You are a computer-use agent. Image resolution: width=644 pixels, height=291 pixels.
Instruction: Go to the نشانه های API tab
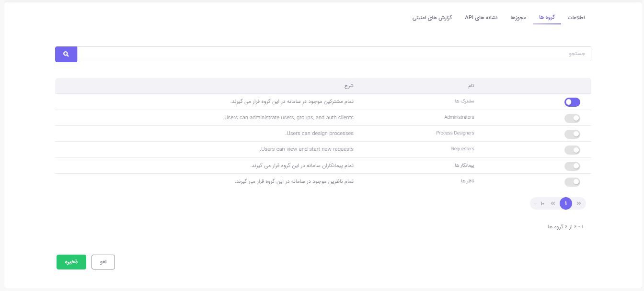pyautogui.click(x=481, y=18)
